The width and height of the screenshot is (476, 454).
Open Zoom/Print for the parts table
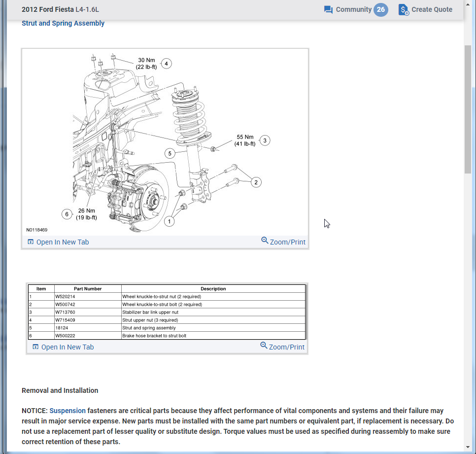pos(287,347)
